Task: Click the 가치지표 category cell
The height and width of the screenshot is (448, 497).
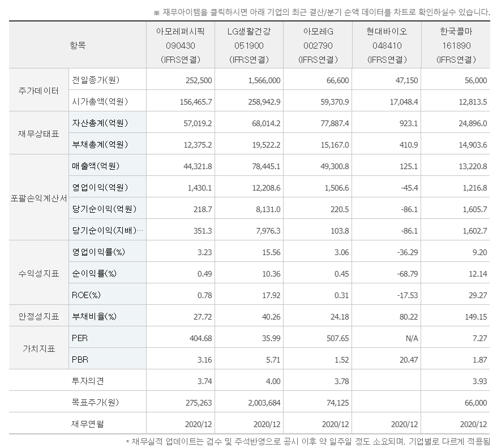Action: pyautogui.click(x=38, y=349)
